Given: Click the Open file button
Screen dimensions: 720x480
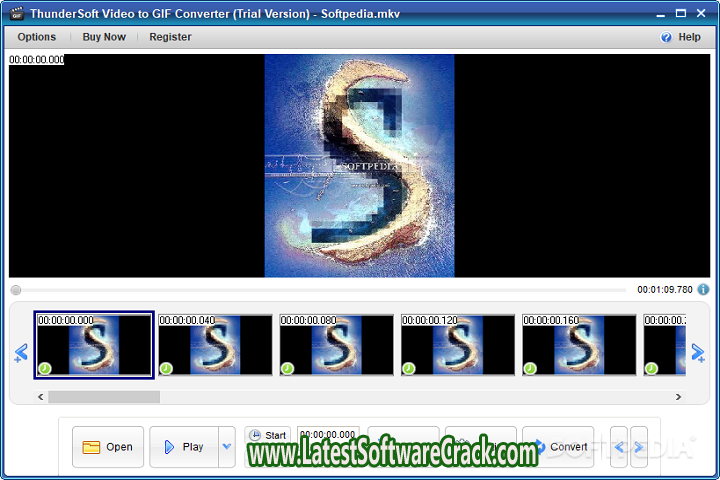Looking at the screenshot, I should pyautogui.click(x=108, y=447).
